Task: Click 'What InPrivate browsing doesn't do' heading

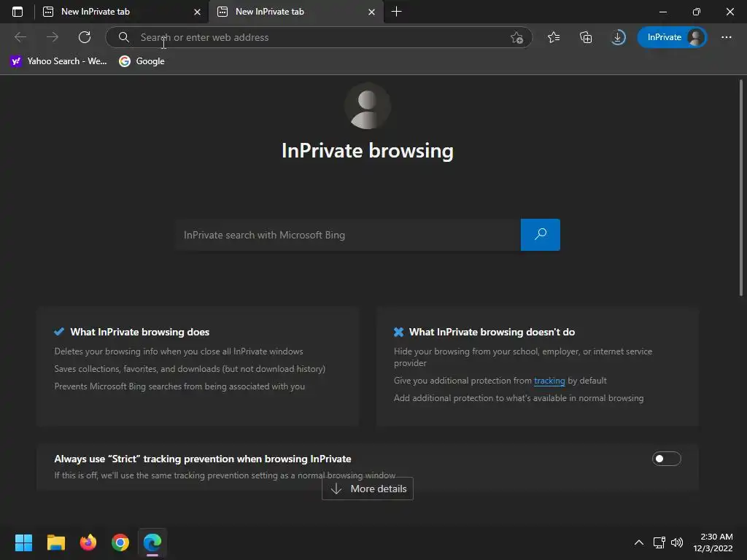Action: pyautogui.click(x=492, y=332)
